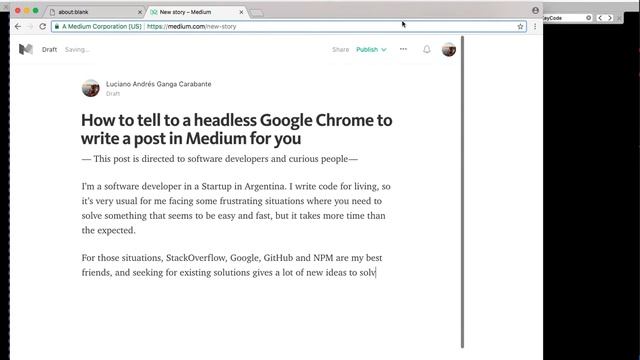
Task: Open the Chrome three-dot menu
Action: coord(535,27)
